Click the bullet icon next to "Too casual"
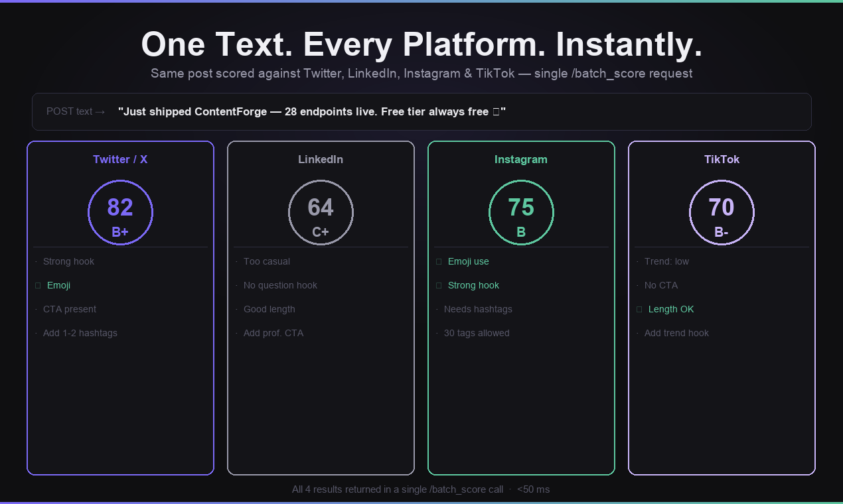The image size is (843, 504). coord(238,261)
